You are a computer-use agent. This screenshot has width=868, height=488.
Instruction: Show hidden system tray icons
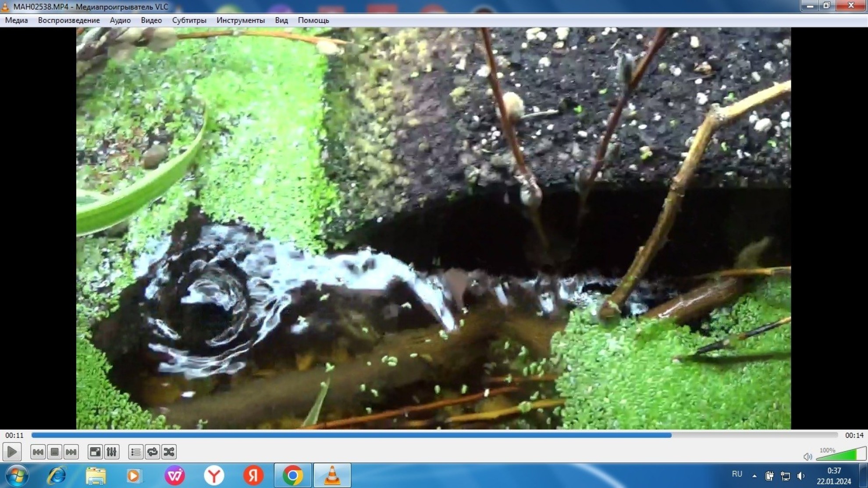tap(754, 476)
